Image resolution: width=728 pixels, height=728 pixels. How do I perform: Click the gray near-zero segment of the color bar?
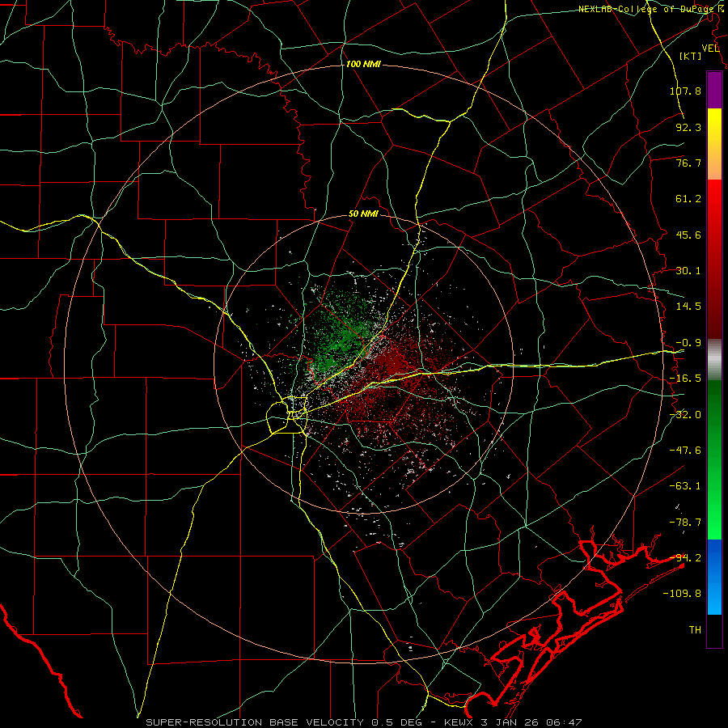coord(714,360)
